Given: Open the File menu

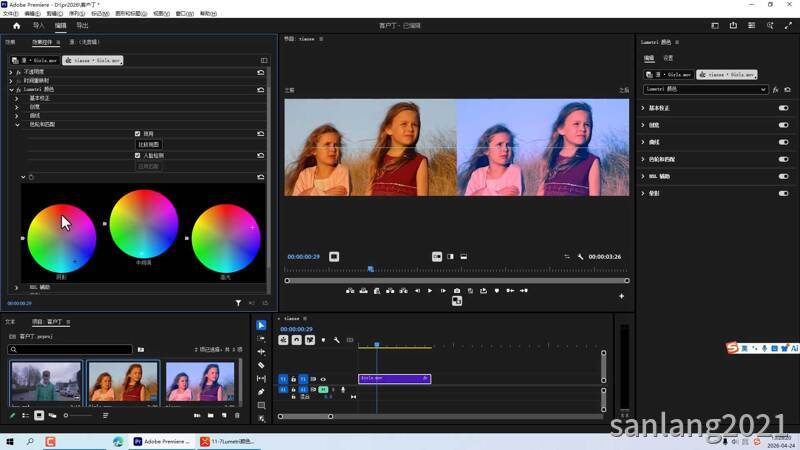Looking at the screenshot, I should [x=10, y=14].
